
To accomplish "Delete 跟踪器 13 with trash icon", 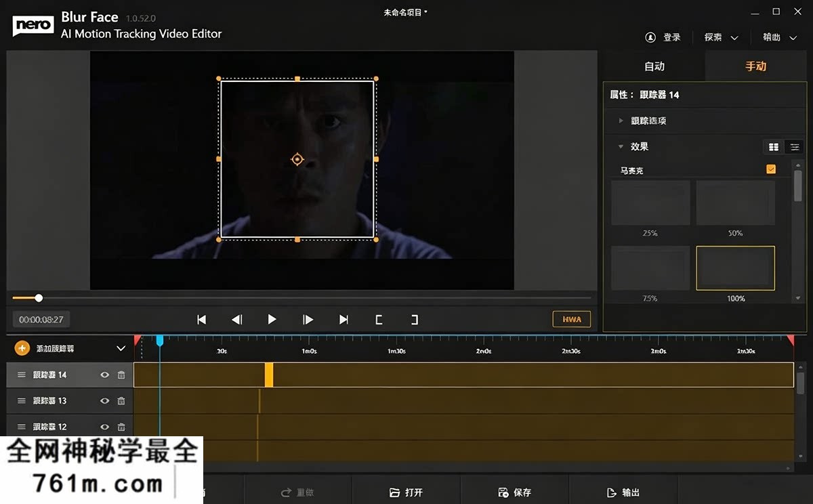I will (x=121, y=401).
